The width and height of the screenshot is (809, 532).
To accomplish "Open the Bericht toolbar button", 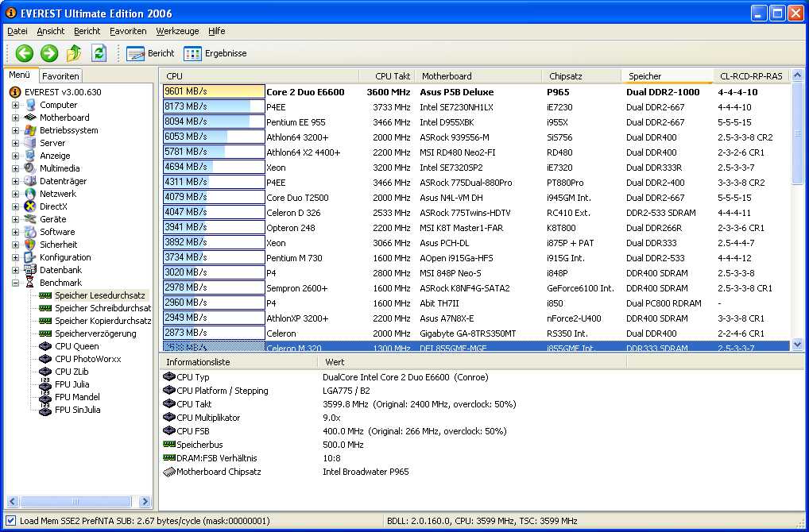I will 150,53.
